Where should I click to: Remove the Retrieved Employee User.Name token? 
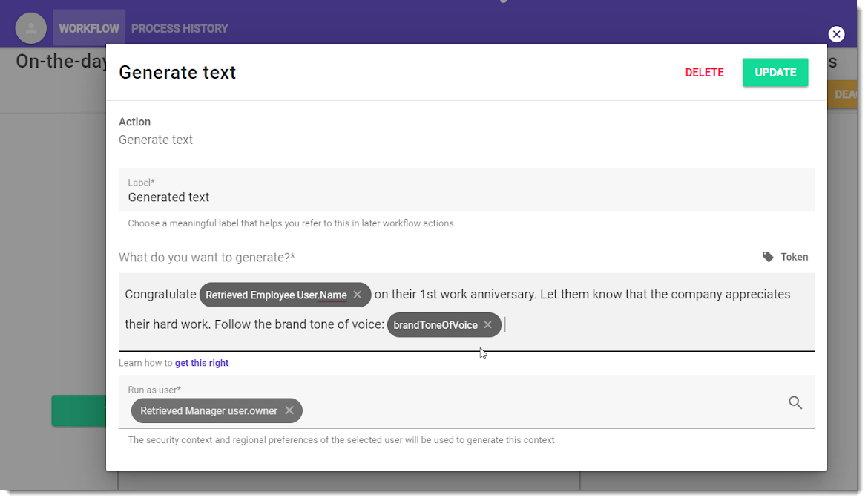coord(357,295)
